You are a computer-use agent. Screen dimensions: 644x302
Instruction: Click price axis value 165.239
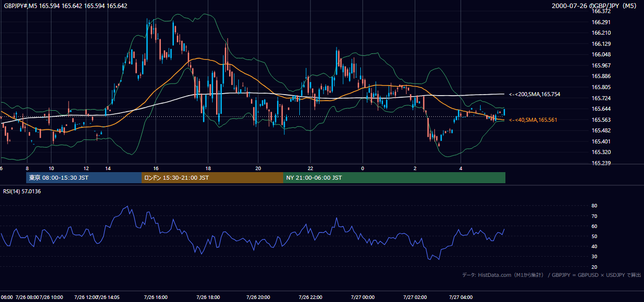click(x=601, y=163)
